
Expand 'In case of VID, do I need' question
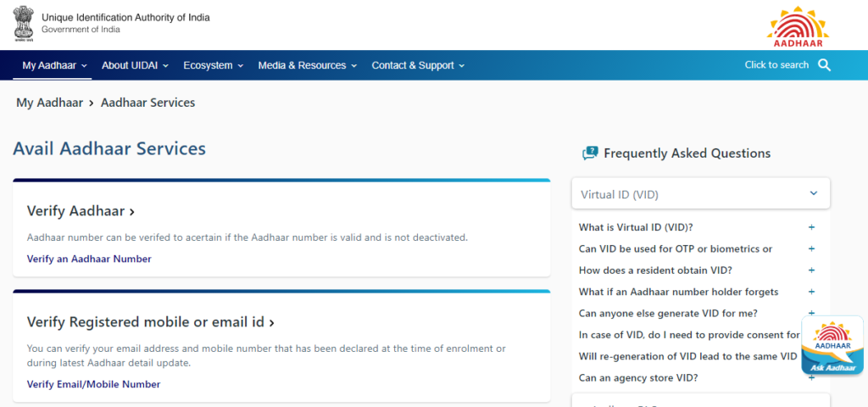click(689, 335)
